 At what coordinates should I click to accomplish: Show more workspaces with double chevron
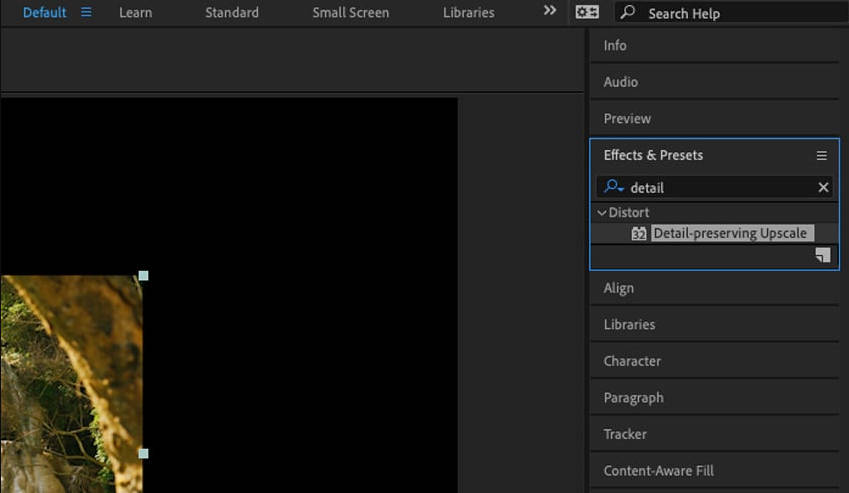550,11
